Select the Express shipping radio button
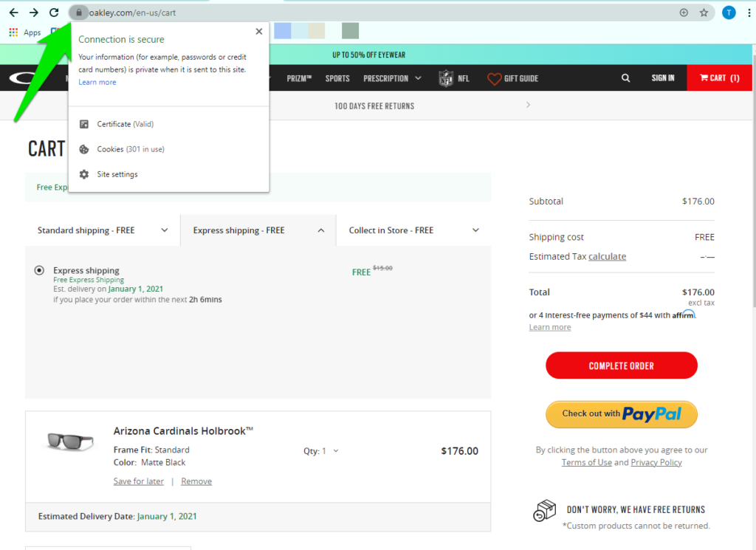Screen dimensions: 756x550 (x=40, y=270)
